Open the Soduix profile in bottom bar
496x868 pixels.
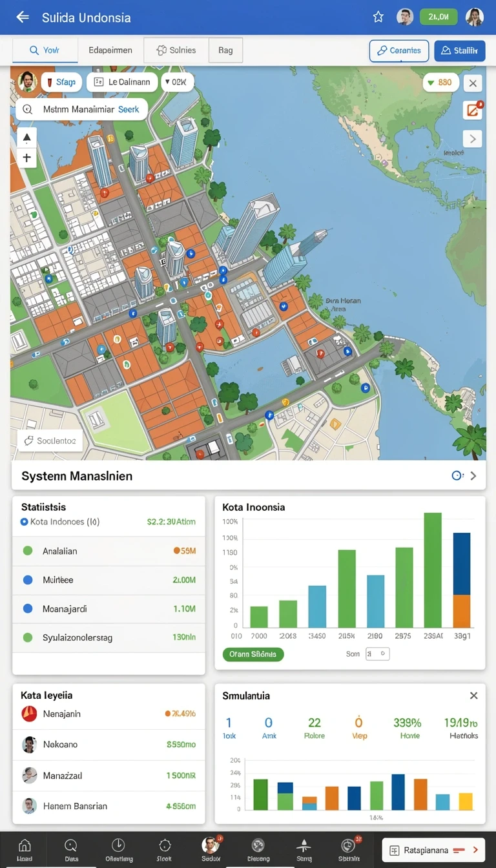[211, 849]
